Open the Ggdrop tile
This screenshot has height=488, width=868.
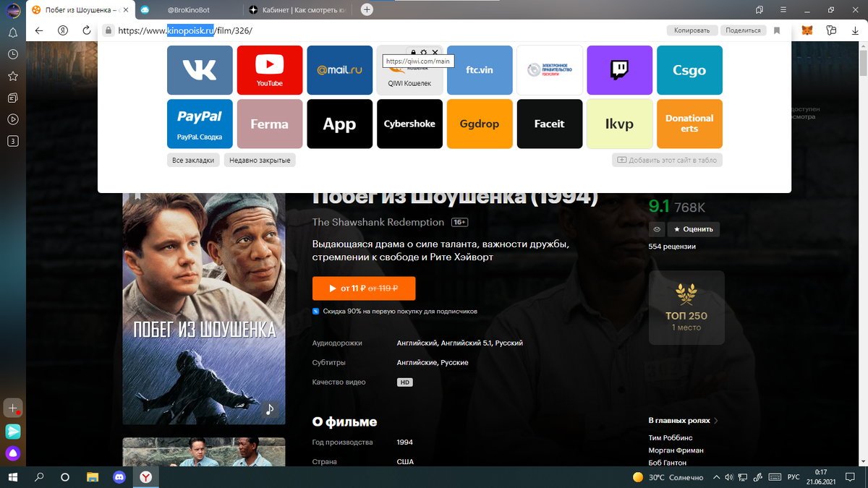pyautogui.click(x=480, y=124)
